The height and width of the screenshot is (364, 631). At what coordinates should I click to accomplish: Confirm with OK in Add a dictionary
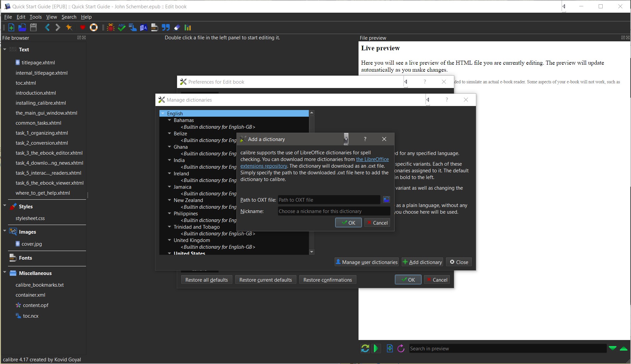point(349,223)
